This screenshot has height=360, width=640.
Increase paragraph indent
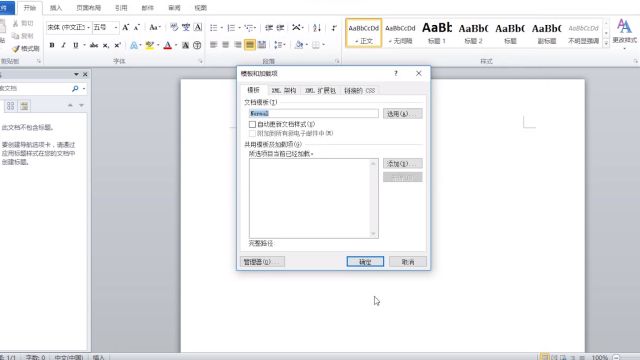point(280,28)
